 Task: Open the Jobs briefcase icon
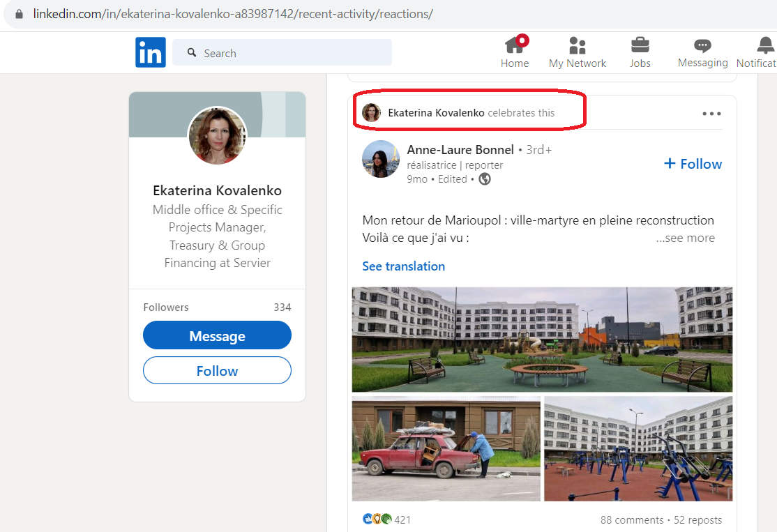640,45
